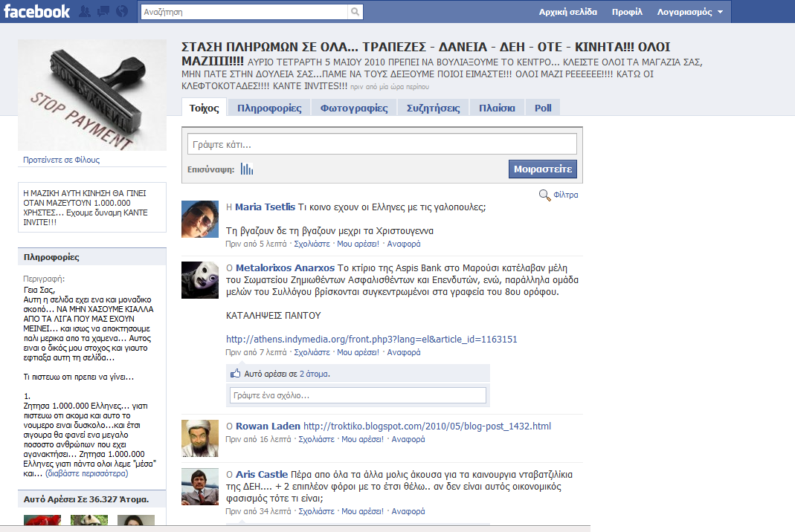Switch to the Τοίχος tab
Image resolution: width=795 pixels, height=532 pixels.
[205, 108]
